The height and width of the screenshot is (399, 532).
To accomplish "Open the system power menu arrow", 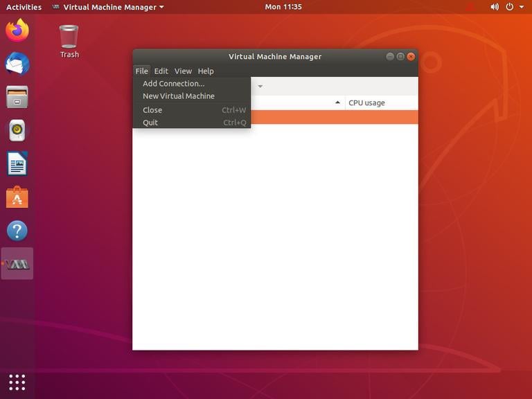I will point(520,7).
